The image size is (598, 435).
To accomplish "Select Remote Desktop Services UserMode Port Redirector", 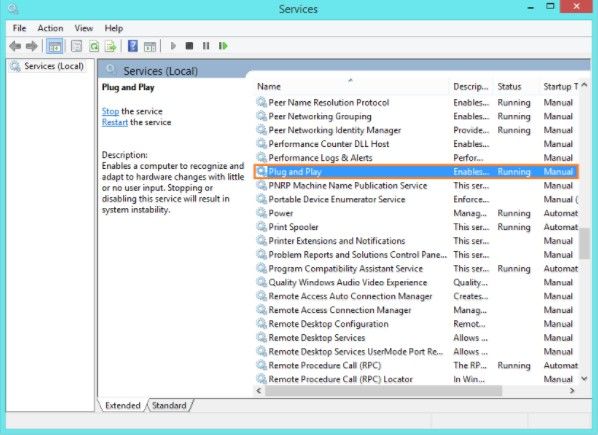I will (x=356, y=352).
